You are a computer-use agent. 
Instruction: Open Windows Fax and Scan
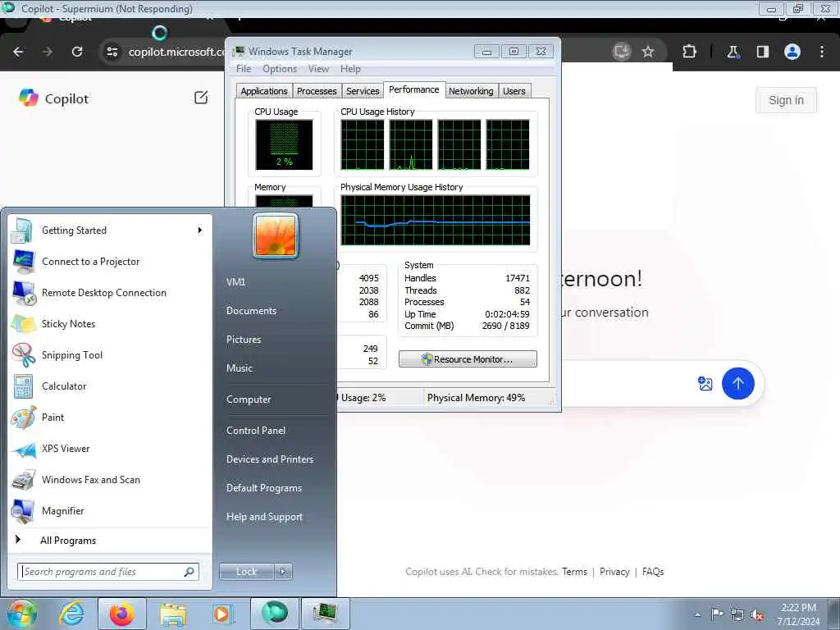pyautogui.click(x=110, y=479)
